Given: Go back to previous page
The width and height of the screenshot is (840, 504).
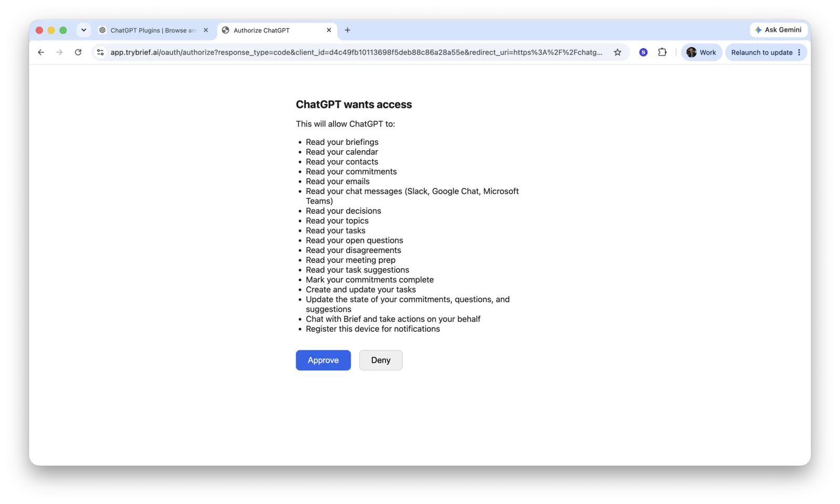Looking at the screenshot, I should coord(41,52).
